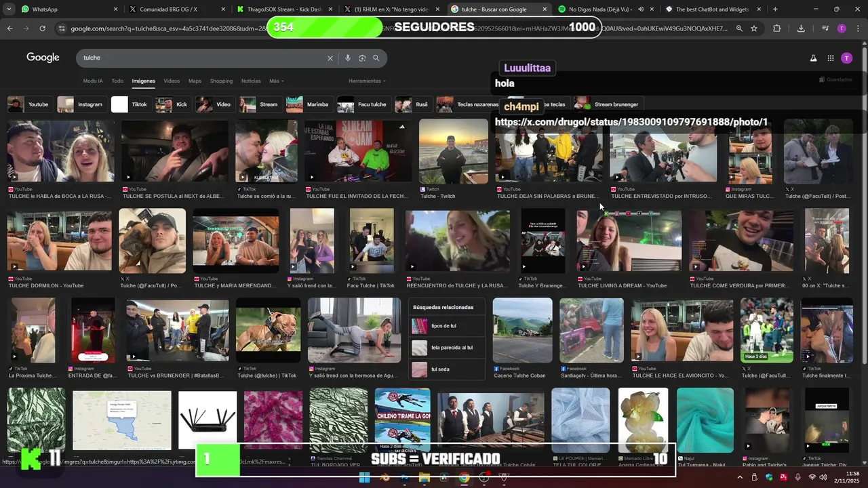
Task: Filter images by Youtube chip
Action: pos(29,104)
